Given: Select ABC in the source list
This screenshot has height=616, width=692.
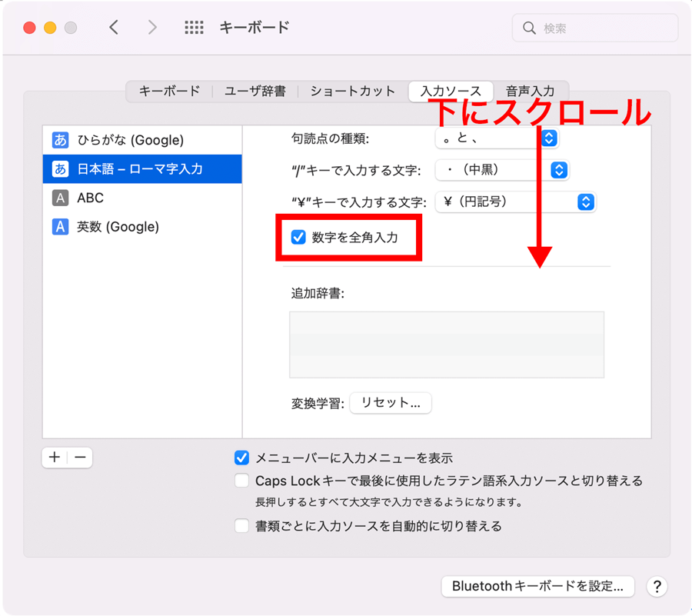Looking at the screenshot, I should 142,198.
